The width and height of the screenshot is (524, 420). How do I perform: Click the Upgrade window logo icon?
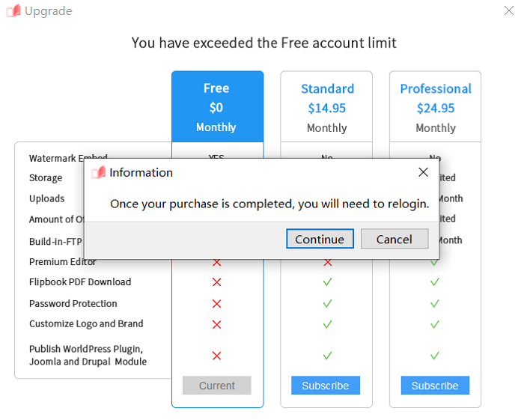point(13,11)
